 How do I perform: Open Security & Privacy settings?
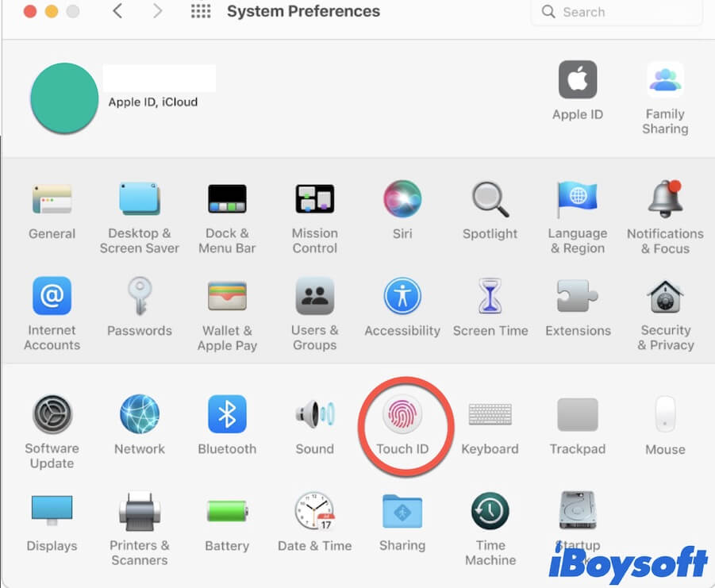coord(665,297)
